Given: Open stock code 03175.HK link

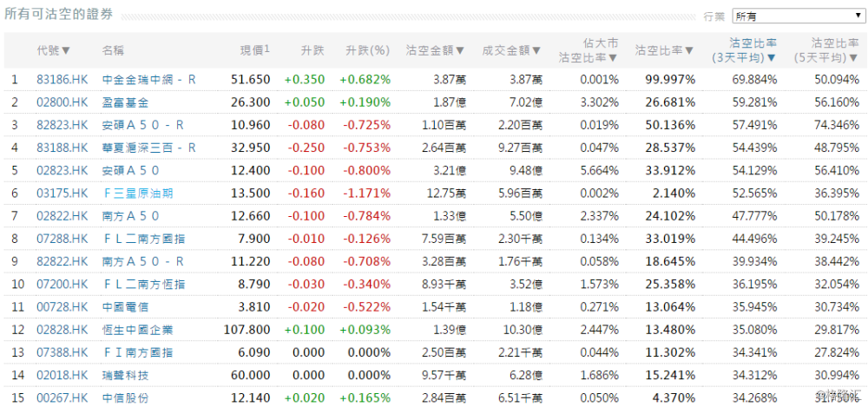Looking at the screenshot, I should (x=62, y=194).
